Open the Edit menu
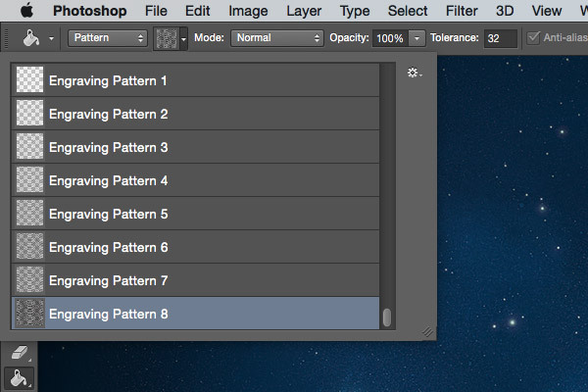Viewport: 588px width, 392px height. tap(198, 11)
